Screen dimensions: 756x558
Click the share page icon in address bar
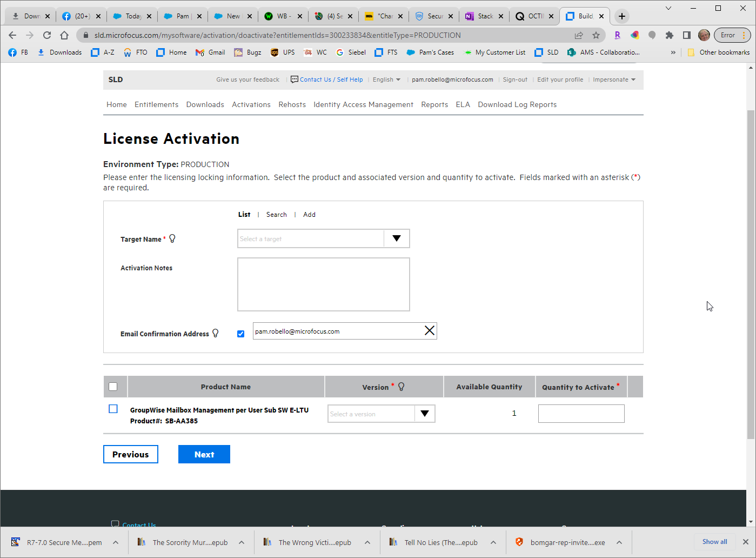tap(579, 35)
